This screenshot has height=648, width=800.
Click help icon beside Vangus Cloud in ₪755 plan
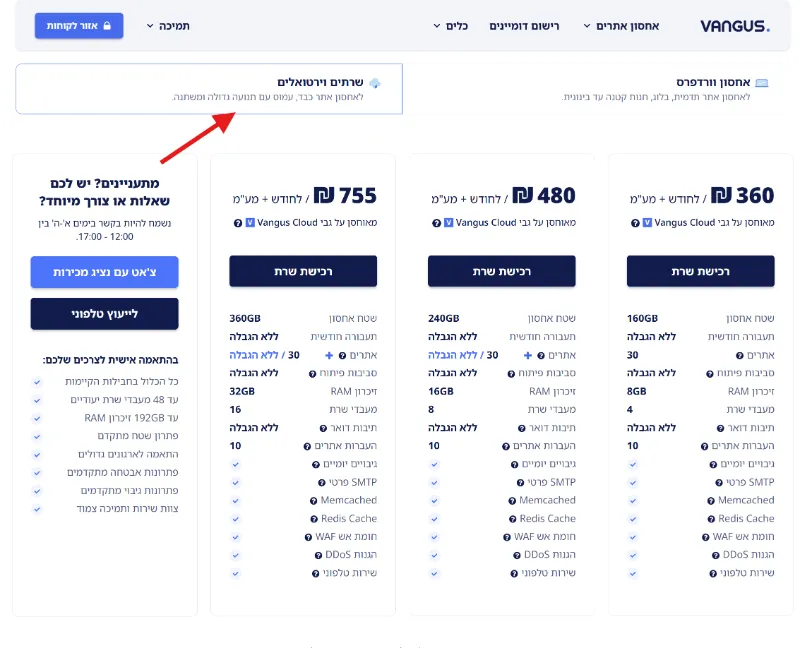(238, 223)
